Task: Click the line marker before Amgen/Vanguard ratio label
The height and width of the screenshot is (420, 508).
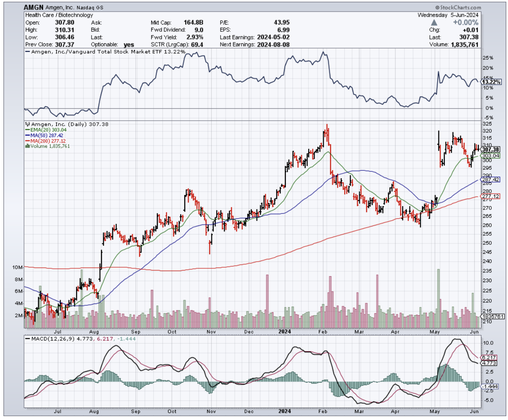Action: tap(27, 52)
